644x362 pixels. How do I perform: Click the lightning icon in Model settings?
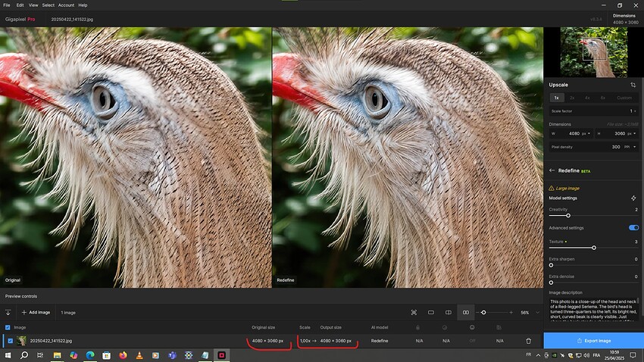[633, 198]
